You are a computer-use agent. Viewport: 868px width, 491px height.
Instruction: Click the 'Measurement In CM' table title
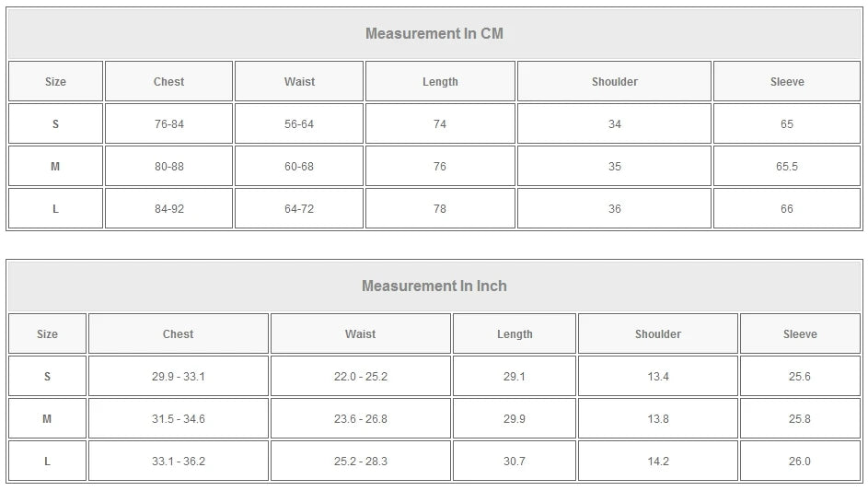pyautogui.click(x=434, y=33)
